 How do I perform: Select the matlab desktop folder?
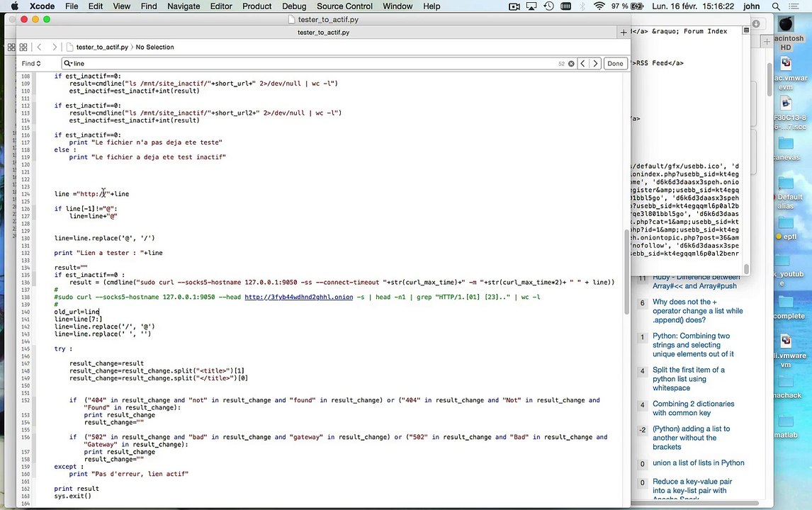coord(786,426)
